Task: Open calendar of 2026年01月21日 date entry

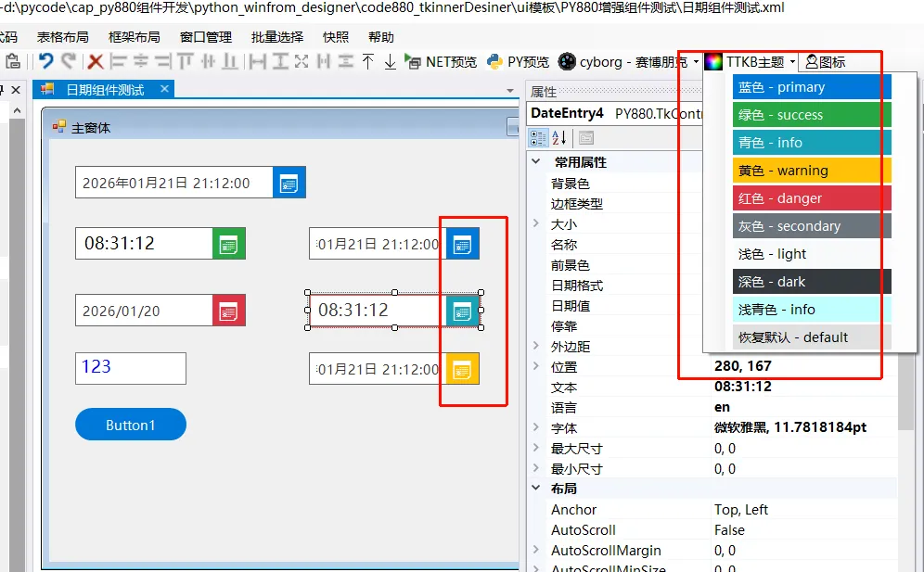Action: coord(289,183)
